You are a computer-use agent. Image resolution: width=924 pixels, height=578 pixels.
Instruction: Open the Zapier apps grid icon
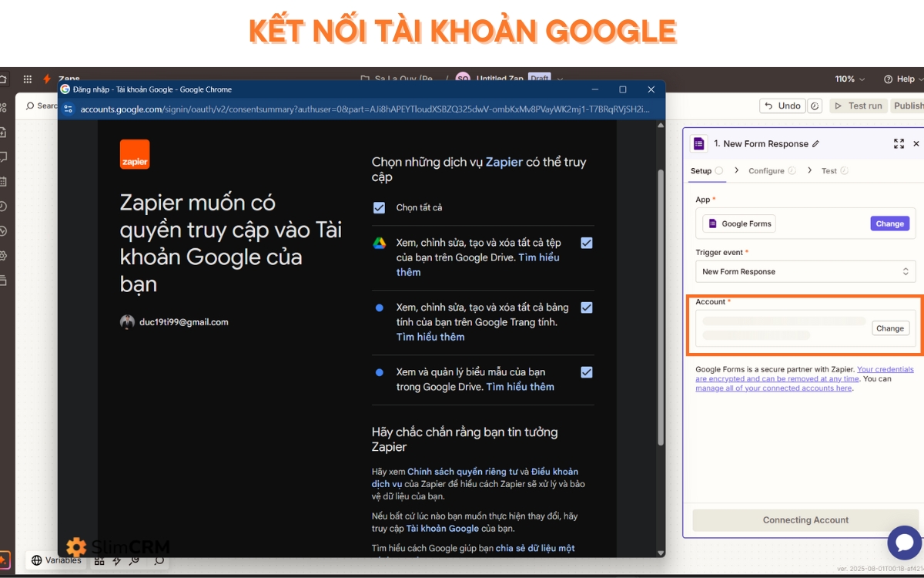point(28,79)
